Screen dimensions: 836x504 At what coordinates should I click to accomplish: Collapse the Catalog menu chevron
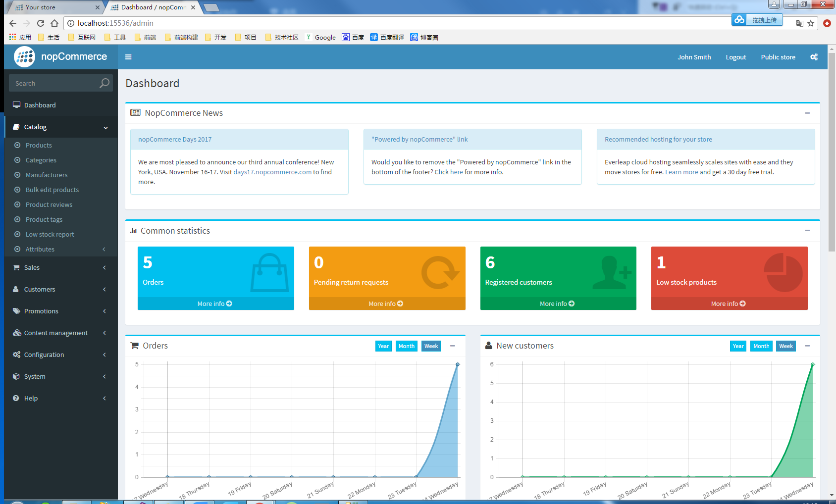(x=105, y=127)
